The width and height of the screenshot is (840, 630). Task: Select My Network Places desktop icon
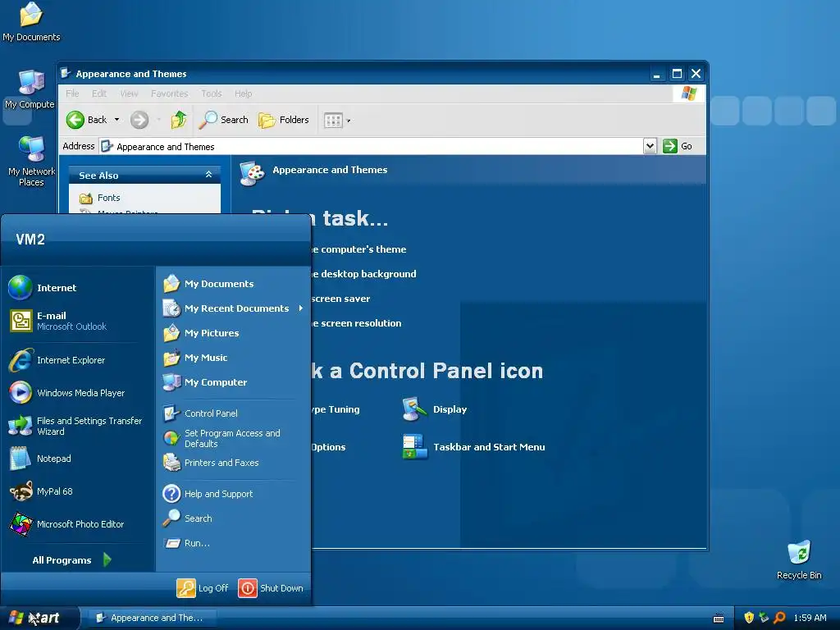click(32, 162)
